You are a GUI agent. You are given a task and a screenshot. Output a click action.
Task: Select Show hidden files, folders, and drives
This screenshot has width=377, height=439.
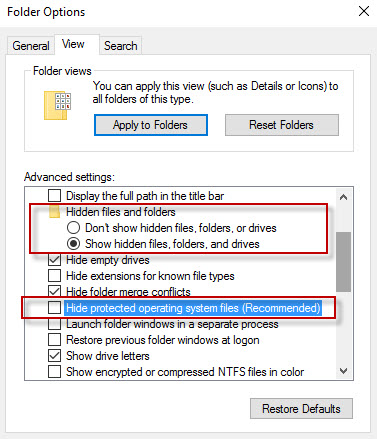tap(73, 244)
